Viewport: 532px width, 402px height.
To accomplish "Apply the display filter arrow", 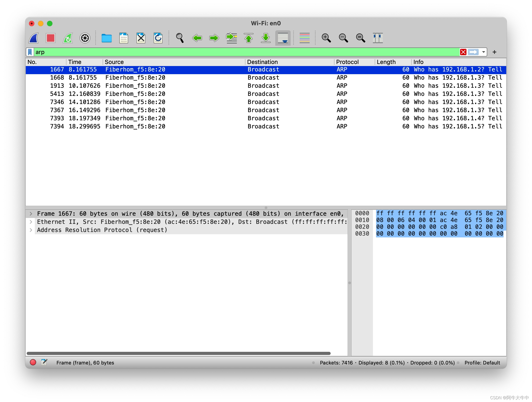I will point(473,52).
